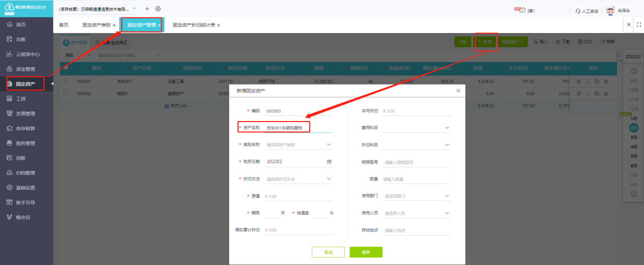Tick the checkbox for asset 000001

(x=65, y=81)
